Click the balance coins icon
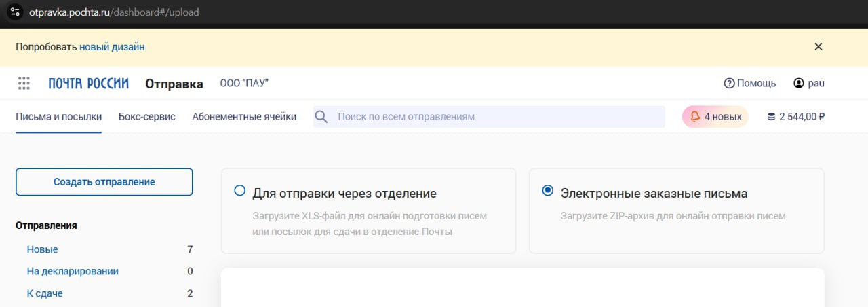 click(x=771, y=117)
